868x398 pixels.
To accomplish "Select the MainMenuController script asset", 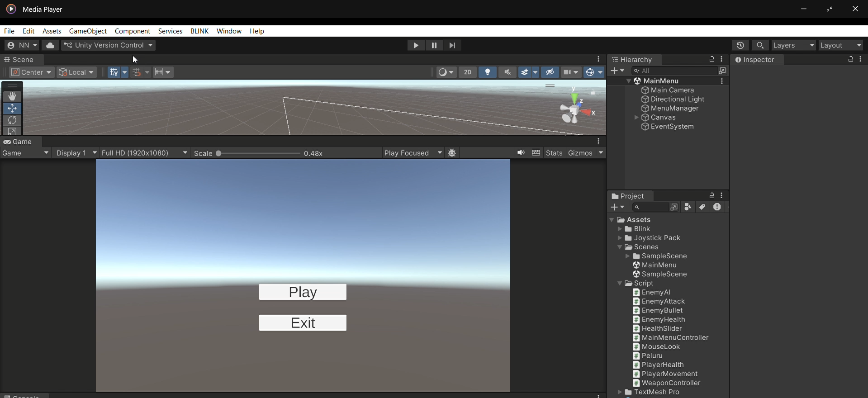I will (674, 338).
